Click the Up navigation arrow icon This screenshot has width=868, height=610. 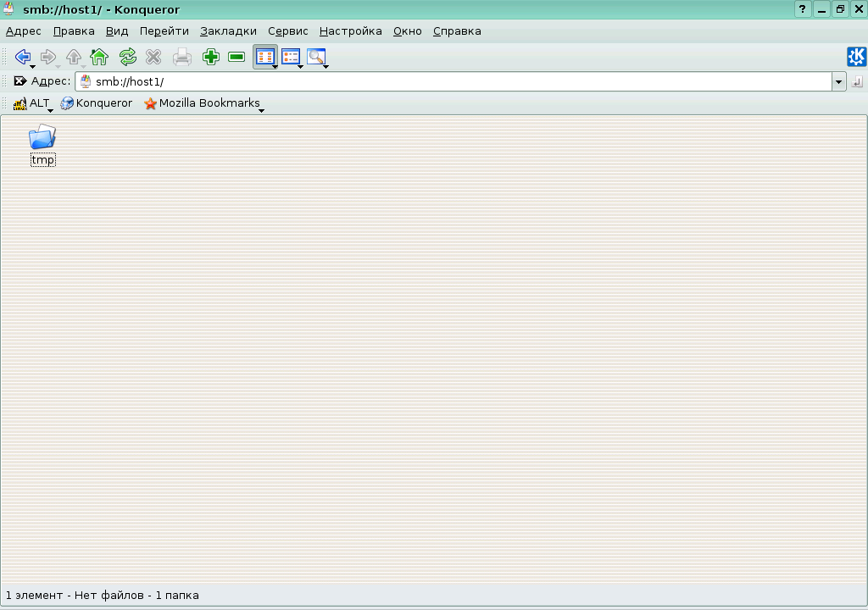click(74, 57)
